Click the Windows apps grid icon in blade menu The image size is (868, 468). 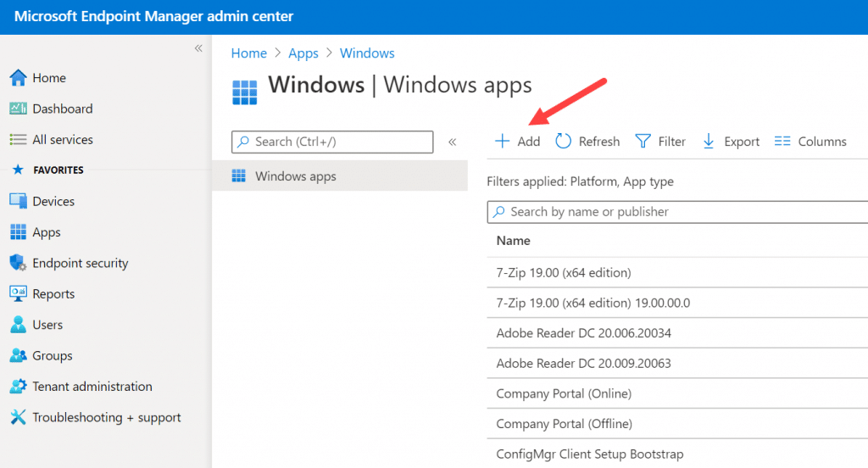[238, 176]
